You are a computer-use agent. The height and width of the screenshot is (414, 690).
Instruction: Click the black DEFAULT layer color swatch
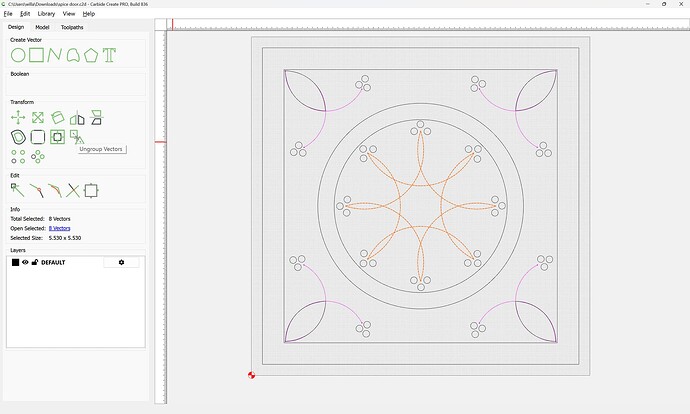(x=15, y=262)
